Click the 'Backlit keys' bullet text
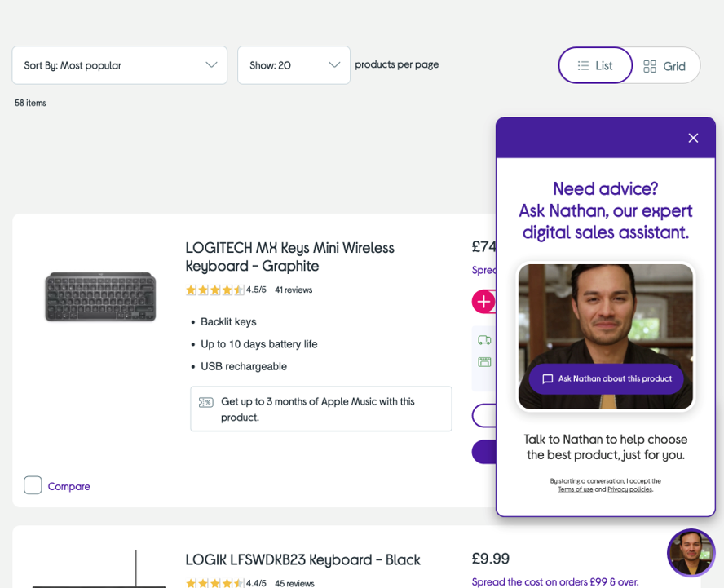The image size is (724, 588). click(x=228, y=322)
